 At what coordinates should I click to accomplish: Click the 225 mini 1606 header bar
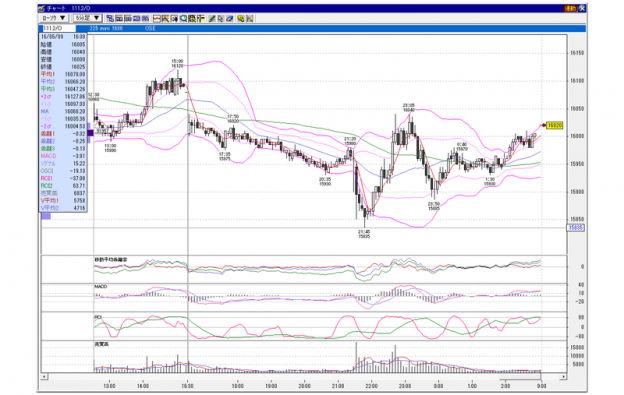pyautogui.click(x=330, y=28)
